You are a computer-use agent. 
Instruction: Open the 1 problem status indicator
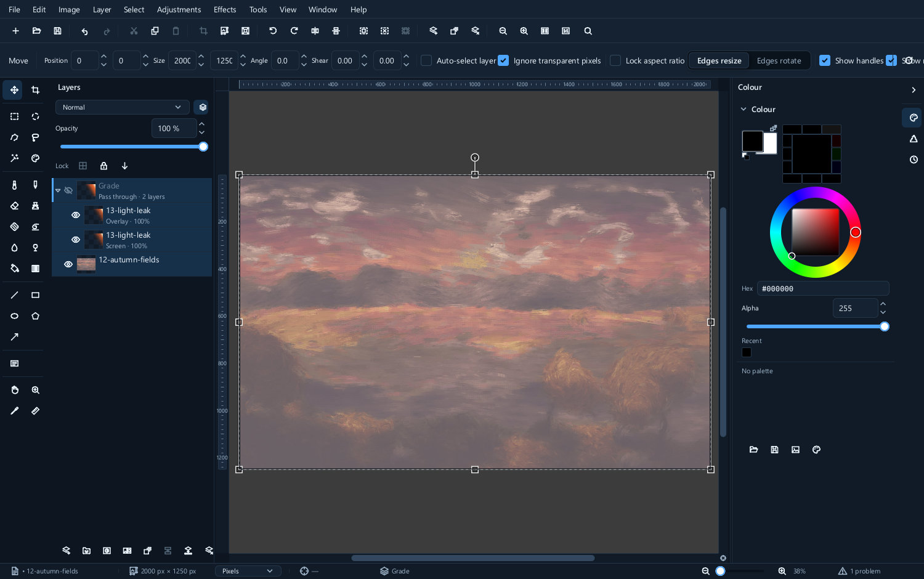pos(859,571)
